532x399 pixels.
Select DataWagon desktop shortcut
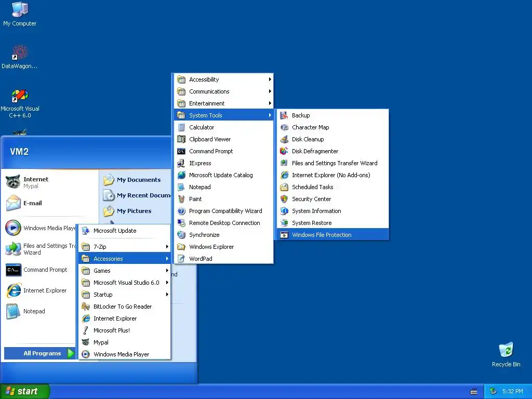[20, 57]
